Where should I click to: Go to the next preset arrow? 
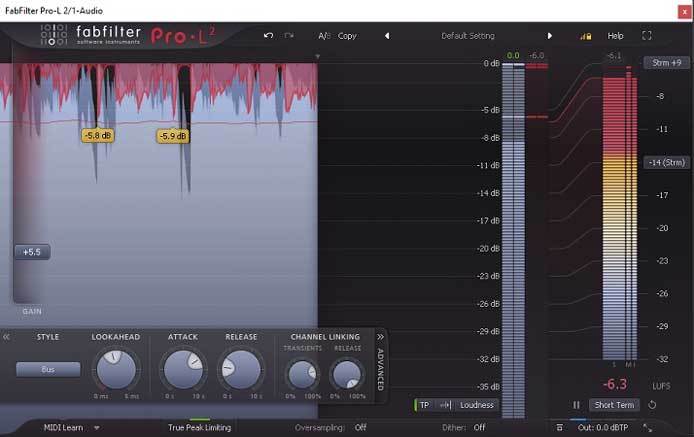(x=549, y=36)
